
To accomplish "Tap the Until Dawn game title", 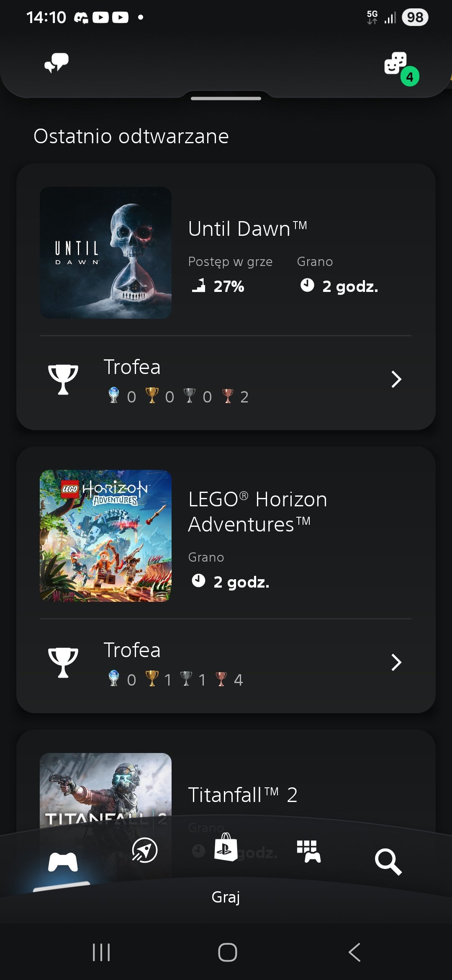I will 247,229.
